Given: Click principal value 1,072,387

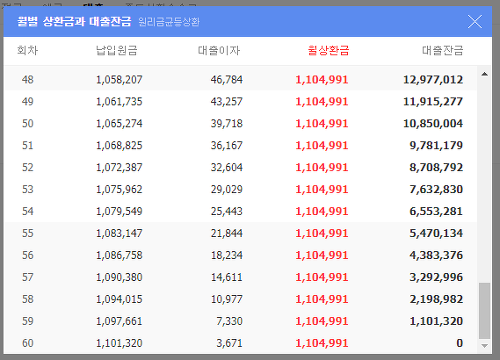Looking at the screenshot, I should tap(119, 167).
